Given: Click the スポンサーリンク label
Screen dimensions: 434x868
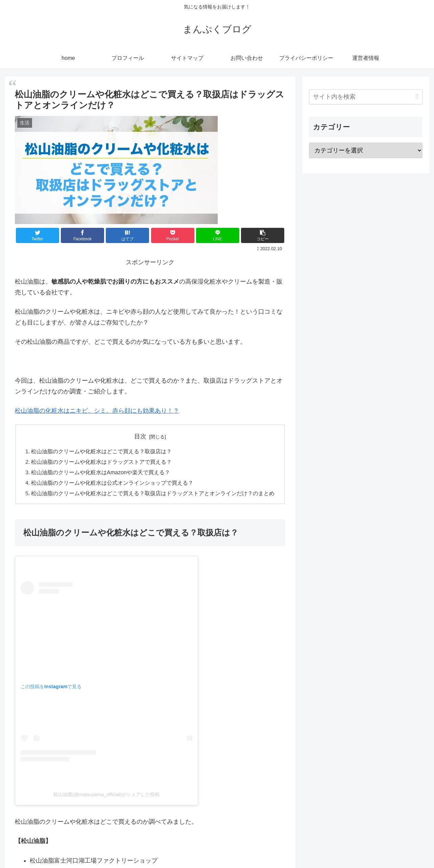Looking at the screenshot, I should (150, 262).
